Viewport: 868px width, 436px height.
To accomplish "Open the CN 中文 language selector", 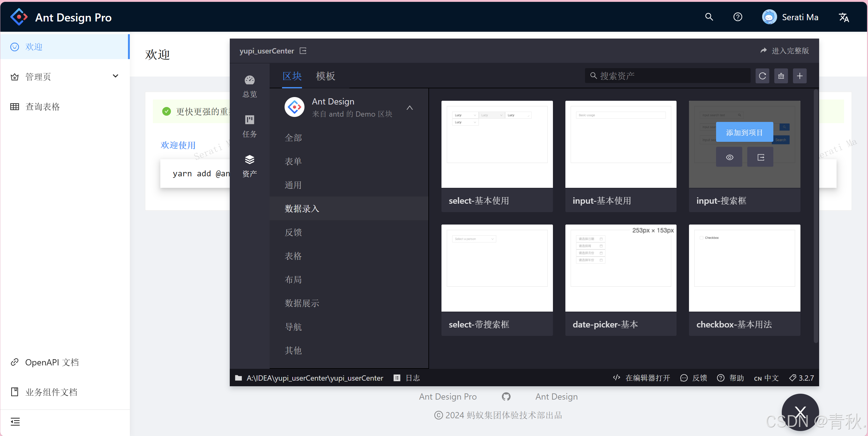I will pos(766,378).
